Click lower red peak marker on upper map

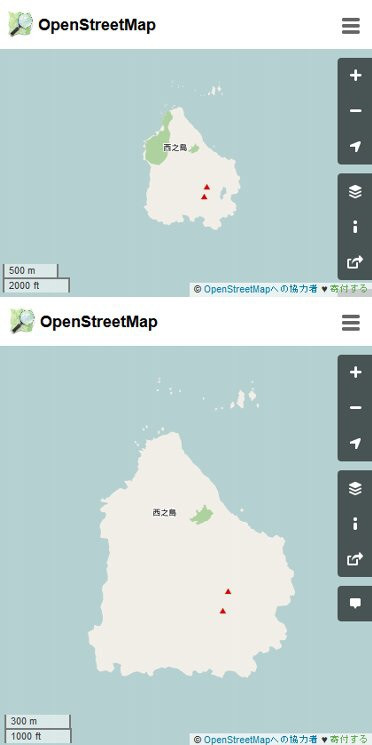pos(204,197)
